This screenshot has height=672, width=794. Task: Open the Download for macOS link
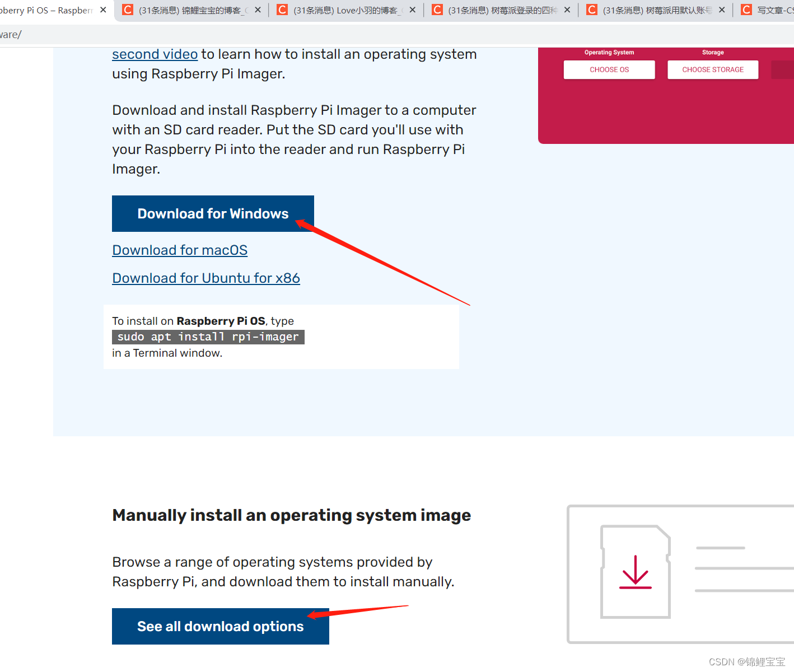(x=180, y=250)
